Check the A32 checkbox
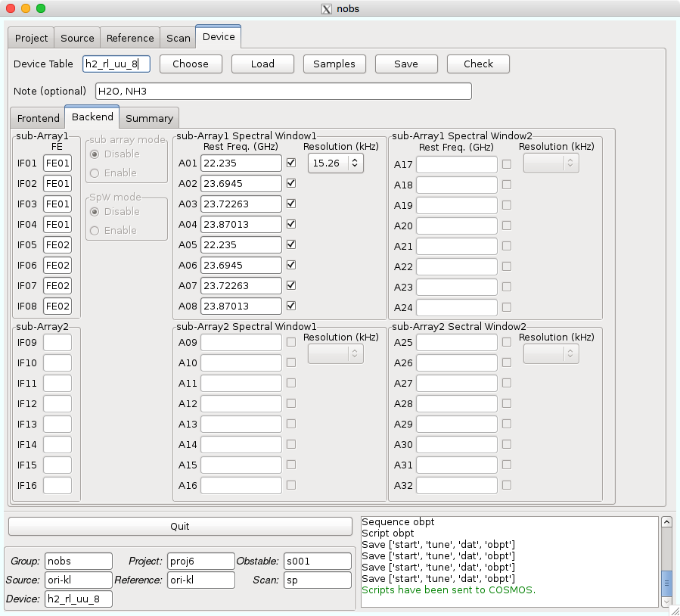Screen dimensions: 680x616 507,485
